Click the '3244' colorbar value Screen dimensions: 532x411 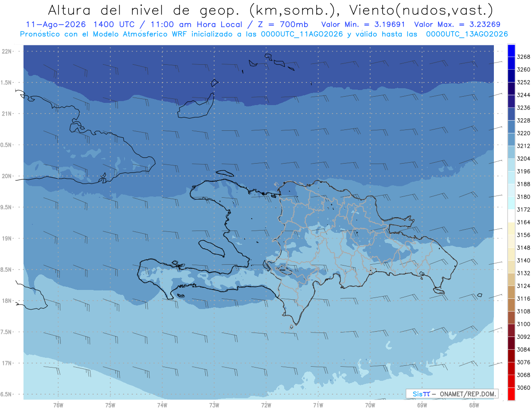click(x=524, y=95)
